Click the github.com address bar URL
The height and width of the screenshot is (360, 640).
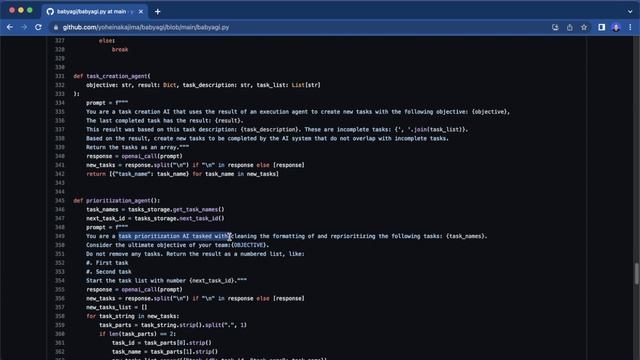point(146,27)
